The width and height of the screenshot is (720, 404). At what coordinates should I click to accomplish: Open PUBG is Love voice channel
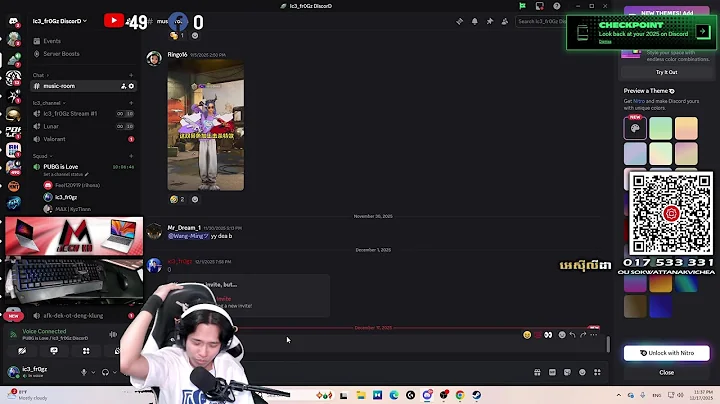tap(61, 167)
